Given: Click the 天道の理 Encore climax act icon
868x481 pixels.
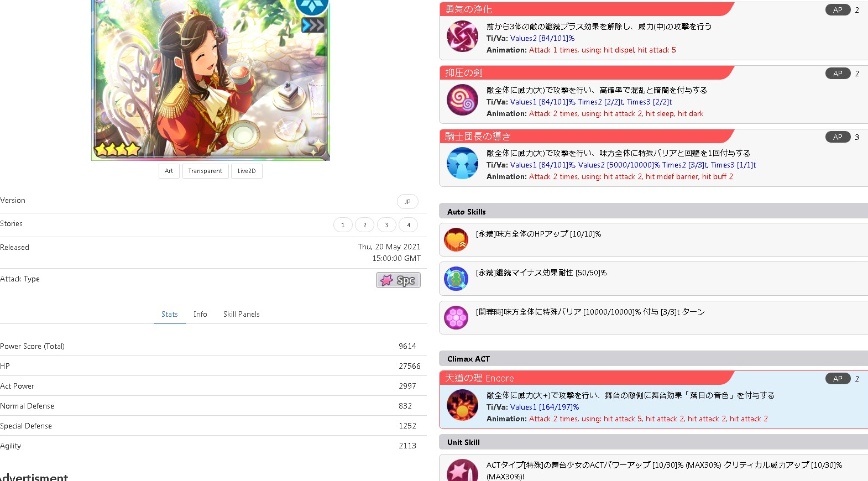Looking at the screenshot, I should pyautogui.click(x=462, y=405).
